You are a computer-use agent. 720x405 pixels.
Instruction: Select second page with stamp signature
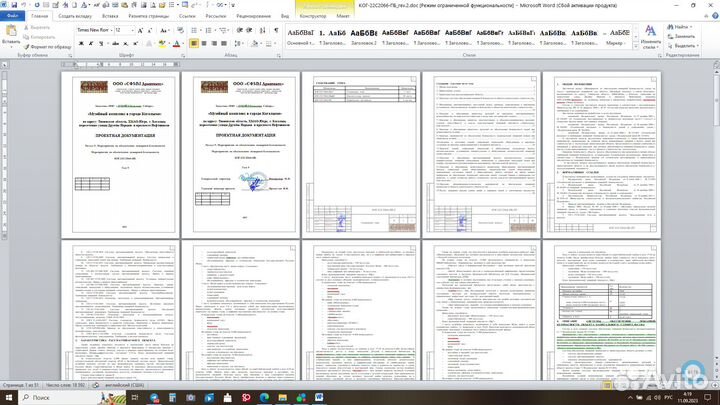pos(241,155)
